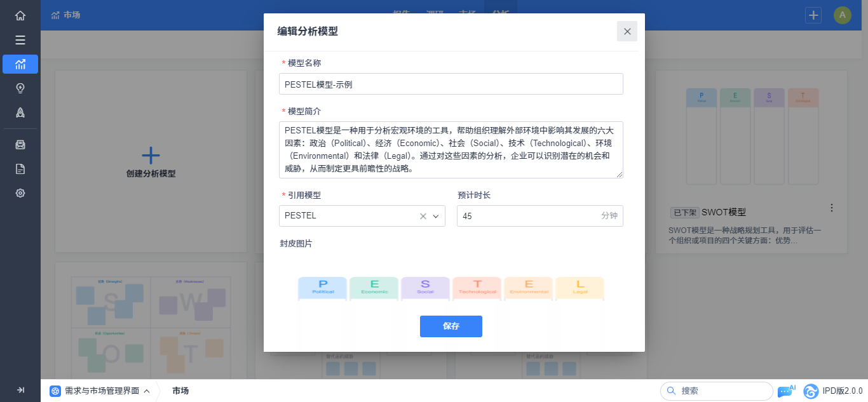Select the lightbulb icon in the sidebar
The image size is (868, 402).
click(x=20, y=88)
